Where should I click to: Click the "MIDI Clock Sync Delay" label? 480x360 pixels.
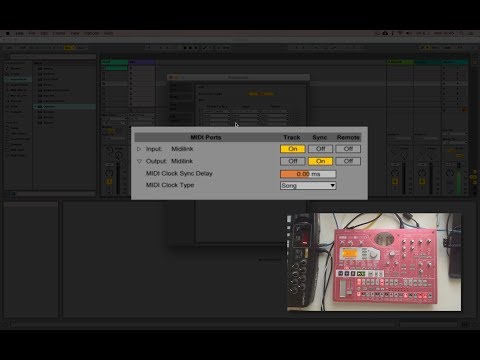[x=179, y=173]
